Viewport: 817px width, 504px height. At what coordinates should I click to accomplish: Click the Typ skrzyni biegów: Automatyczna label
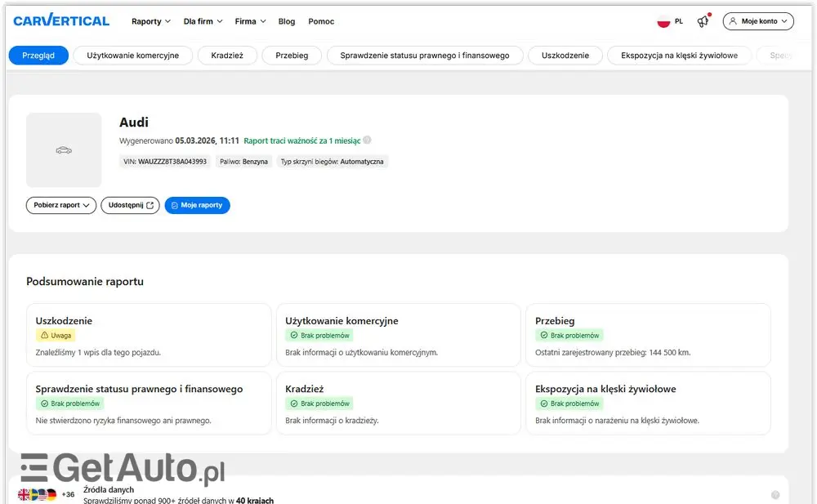pos(333,162)
